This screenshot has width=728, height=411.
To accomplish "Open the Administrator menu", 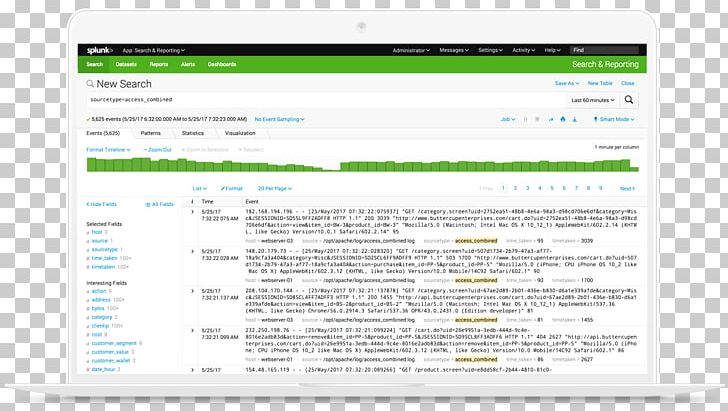I will click(411, 49).
